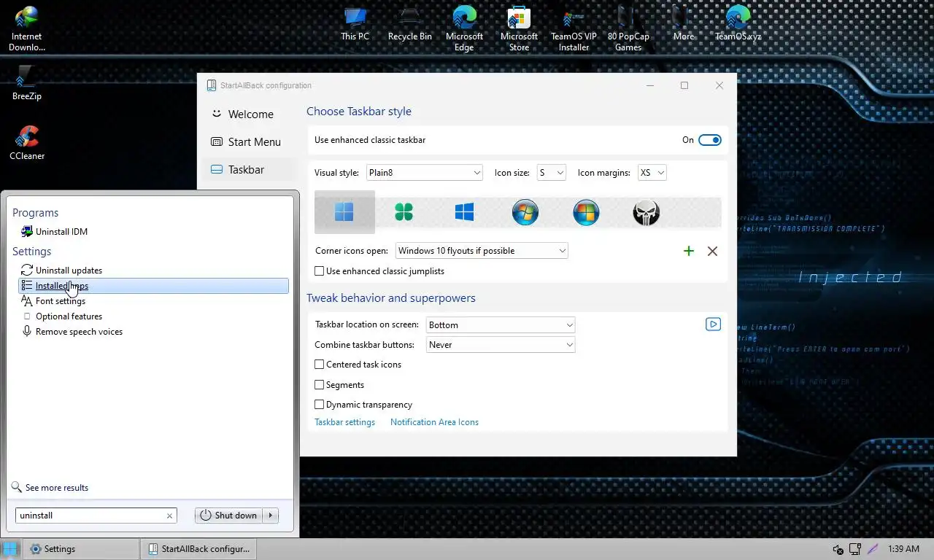The height and width of the screenshot is (560, 934).
Task: Clear the search box with the X icon
Action: click(x=169, y=516)
